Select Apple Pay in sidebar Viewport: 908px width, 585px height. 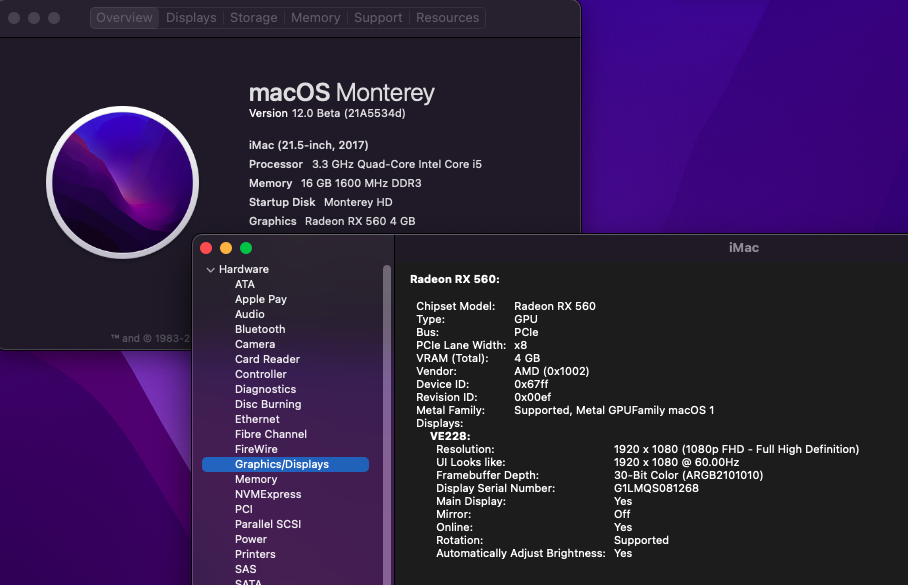[261, 299]
